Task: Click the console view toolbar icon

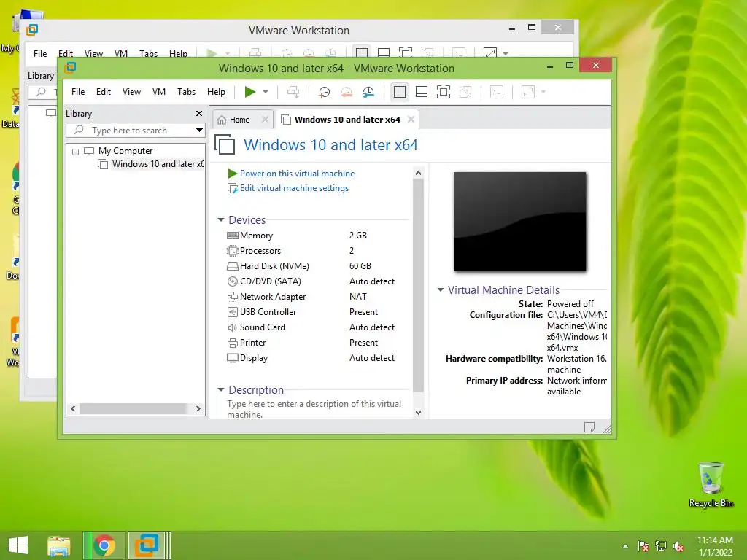Action: click(x=496, y=92)
